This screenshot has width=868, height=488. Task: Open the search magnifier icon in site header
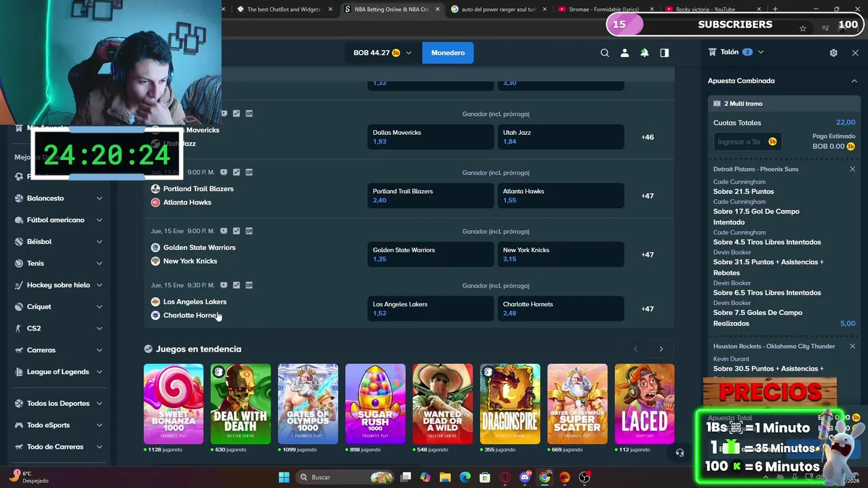coord(605,53)
